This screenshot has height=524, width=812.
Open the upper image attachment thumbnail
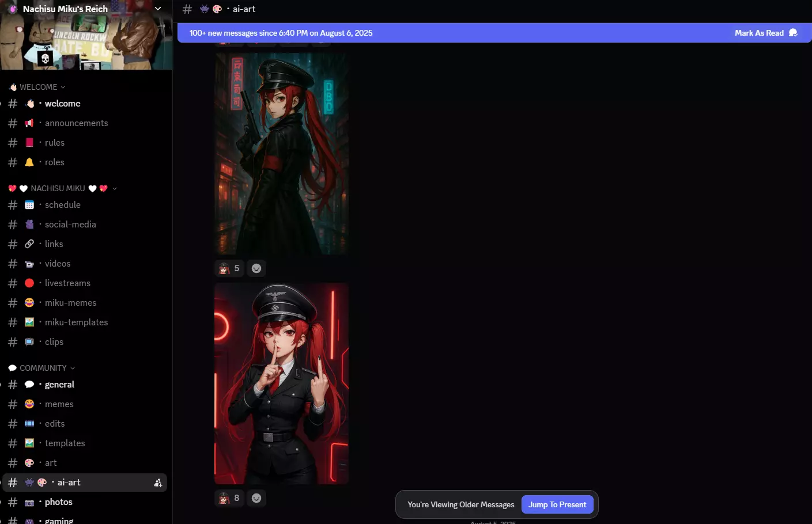pyautogui.click(x=281, y=154)
